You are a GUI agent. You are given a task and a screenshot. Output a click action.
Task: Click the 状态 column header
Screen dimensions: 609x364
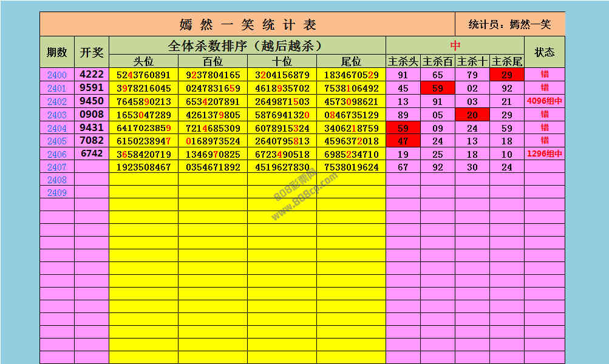pyautogui.click(x=544, y=52)
